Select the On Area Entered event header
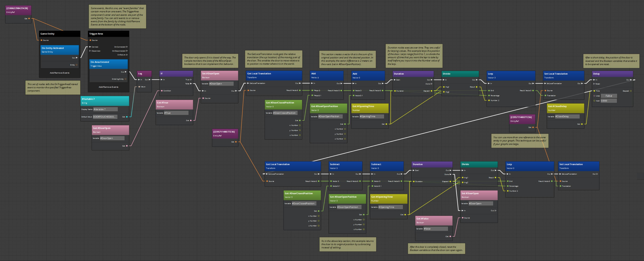Viewport: 644px width, 261px height. click(108, 64)
